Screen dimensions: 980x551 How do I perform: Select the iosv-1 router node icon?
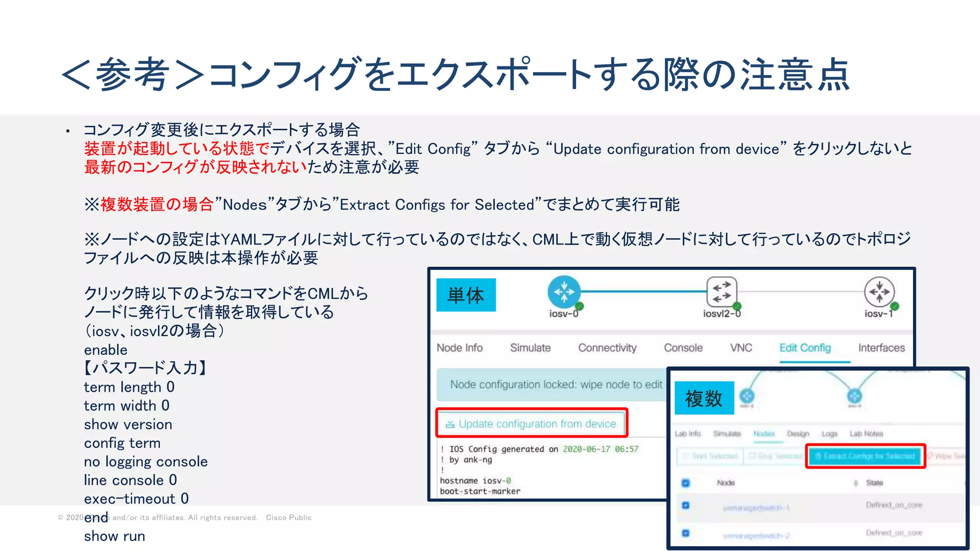click(x=880, y=292)
